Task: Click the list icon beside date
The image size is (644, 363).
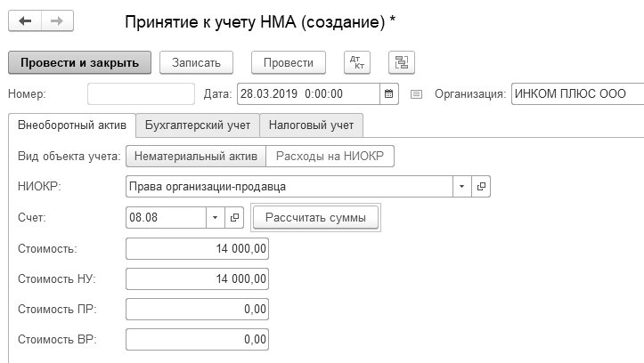Action: 415,93
